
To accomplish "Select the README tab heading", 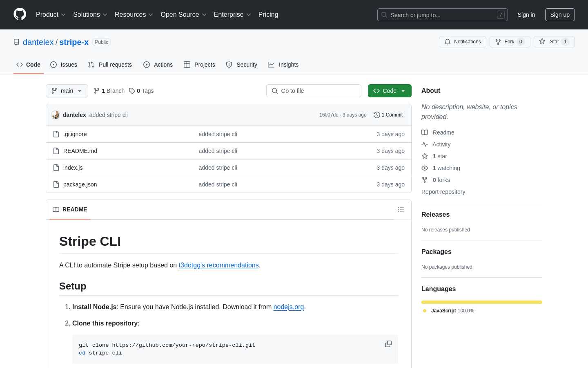I will point(70,209).
